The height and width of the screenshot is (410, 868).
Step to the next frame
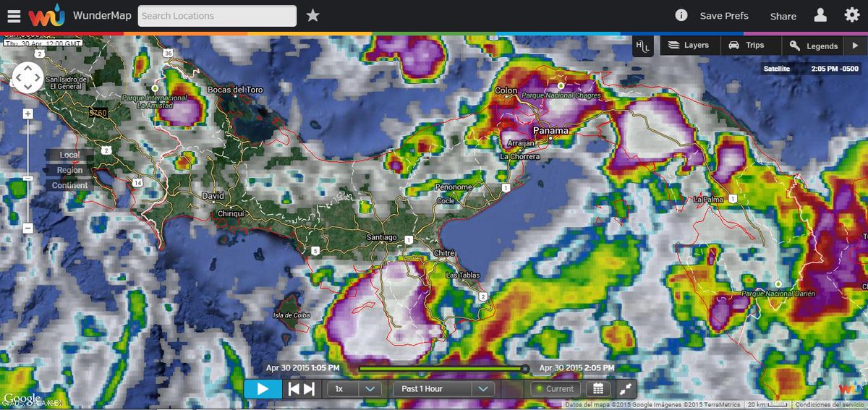coord(309,388)
